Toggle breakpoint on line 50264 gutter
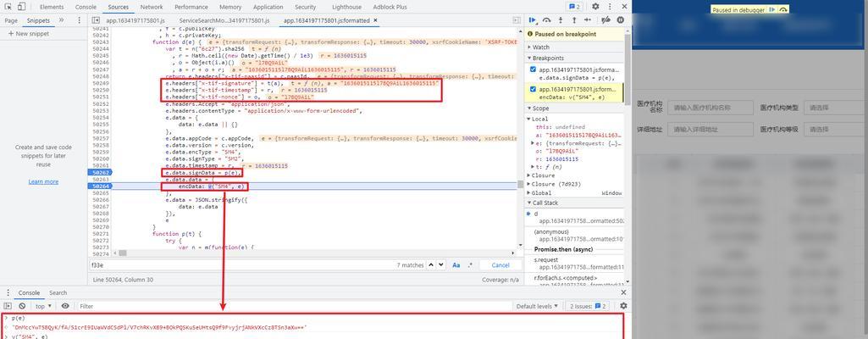The height and width of the screenshot is (339, 868). [100, 186]
